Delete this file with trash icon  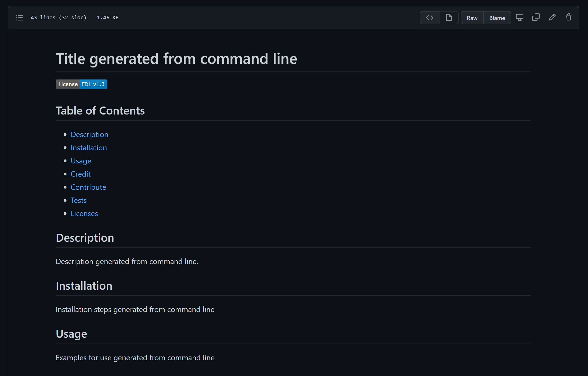click(569, 18)
